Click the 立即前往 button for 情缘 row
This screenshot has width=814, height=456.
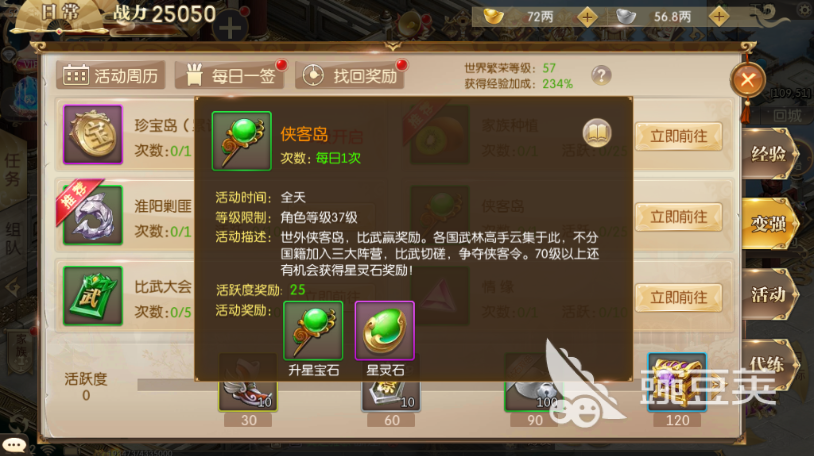coord(679,298)
